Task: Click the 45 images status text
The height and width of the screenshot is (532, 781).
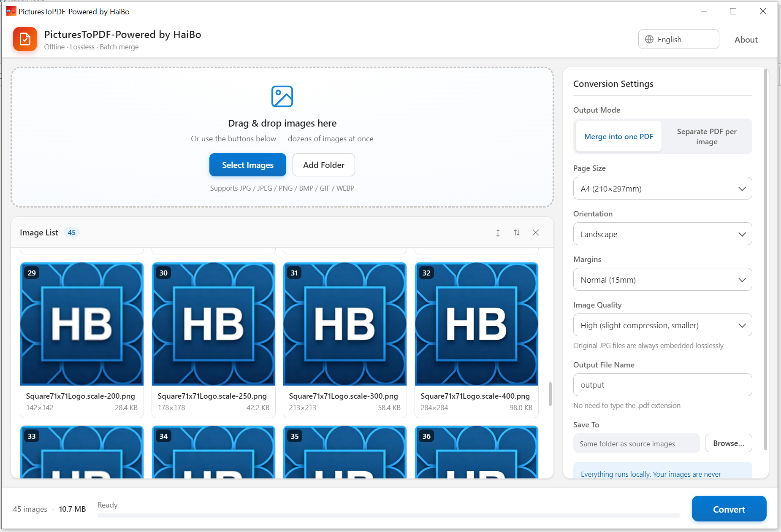Action: click(30, 509)
